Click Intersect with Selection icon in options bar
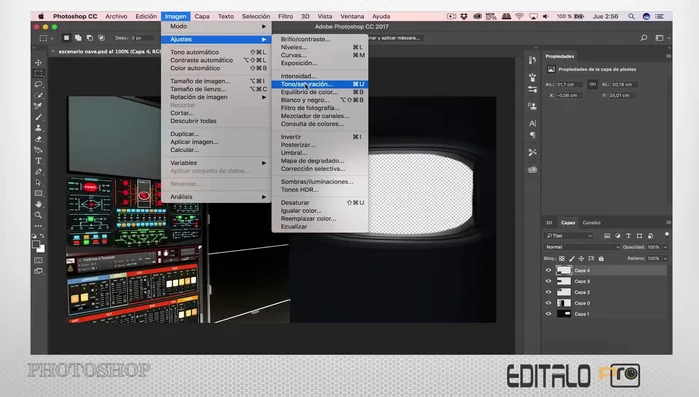The width and height of the screenshot is (699, 397). (x=101, y=38)
